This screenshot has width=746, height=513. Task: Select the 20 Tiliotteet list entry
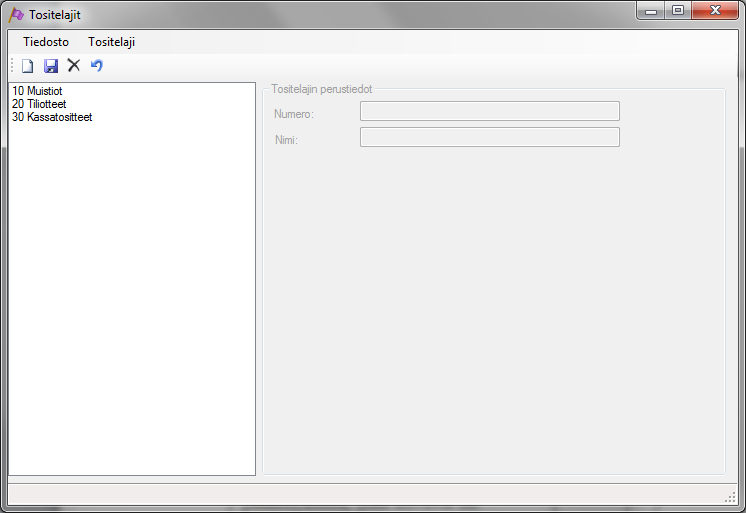pyautogui.click(x=132, y=104)
